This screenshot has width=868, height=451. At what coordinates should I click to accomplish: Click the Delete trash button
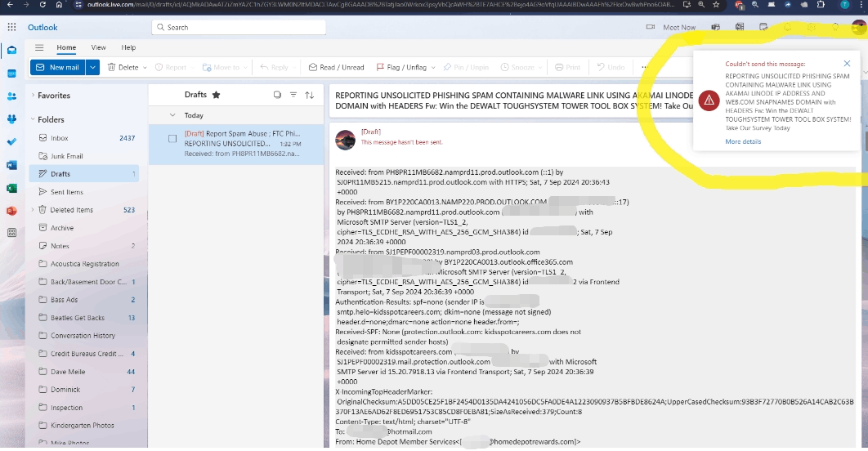123,67
